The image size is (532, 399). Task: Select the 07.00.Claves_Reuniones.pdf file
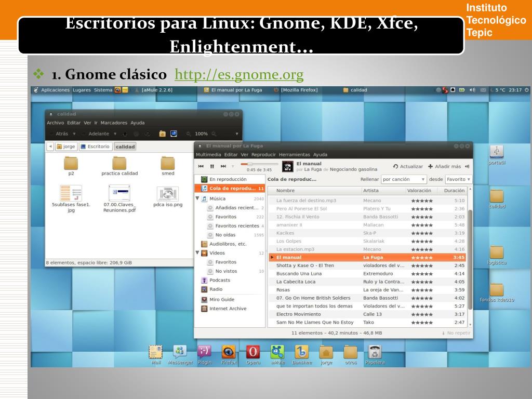pyautogui.click(x=119, y=198)
